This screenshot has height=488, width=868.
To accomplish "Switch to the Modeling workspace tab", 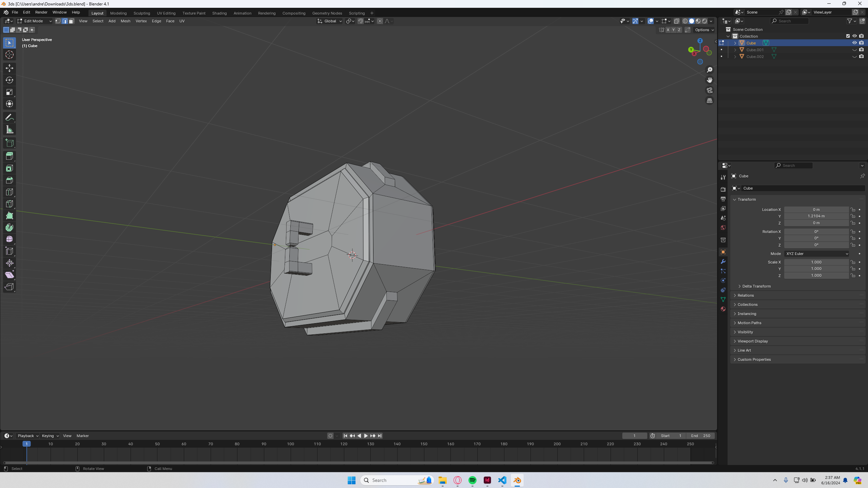I will click(x=118, y=13).
